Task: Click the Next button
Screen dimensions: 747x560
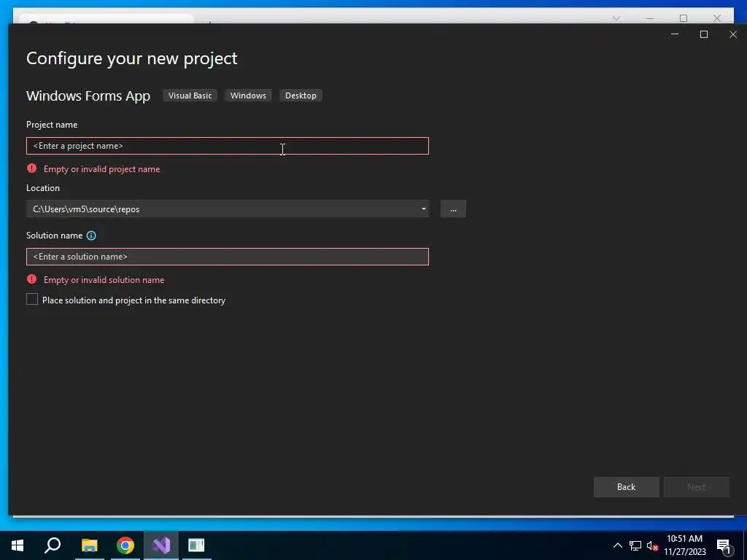Action: (x=696, y=486)
